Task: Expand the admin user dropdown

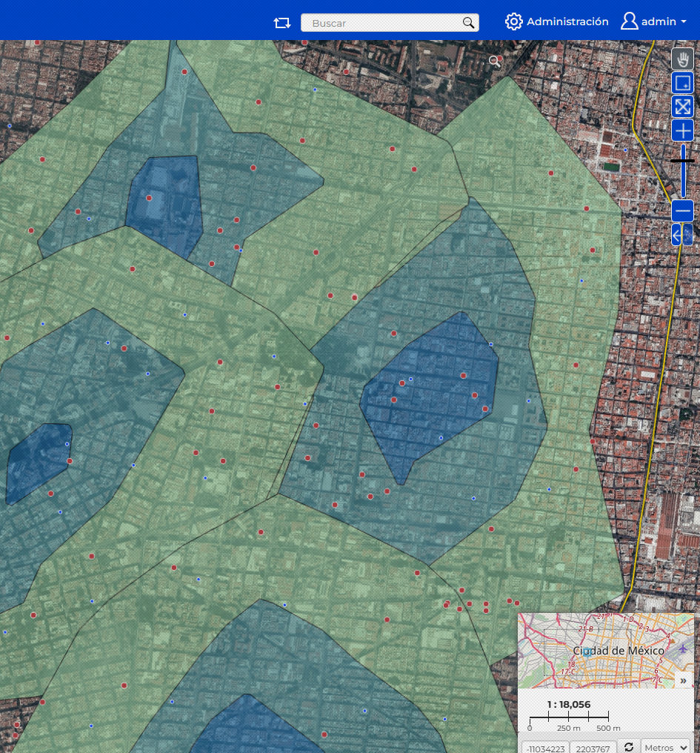Action: 654,21
